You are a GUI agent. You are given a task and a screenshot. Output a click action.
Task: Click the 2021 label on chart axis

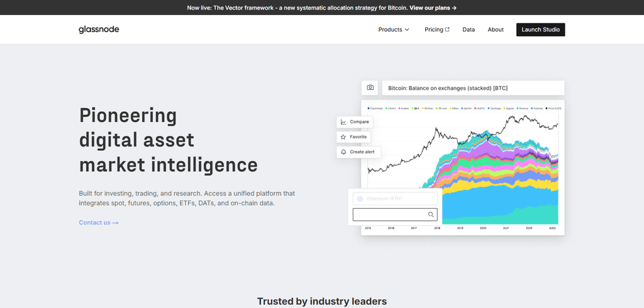[x=506, y=228]
